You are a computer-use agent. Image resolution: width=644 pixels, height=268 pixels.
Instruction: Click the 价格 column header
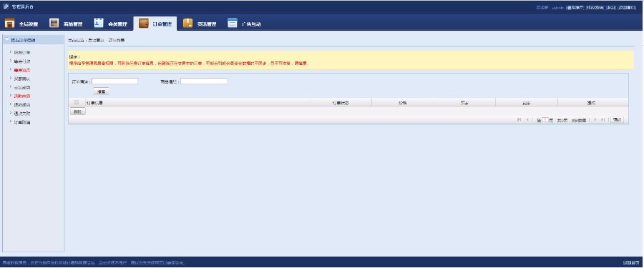tap(402, 103)
